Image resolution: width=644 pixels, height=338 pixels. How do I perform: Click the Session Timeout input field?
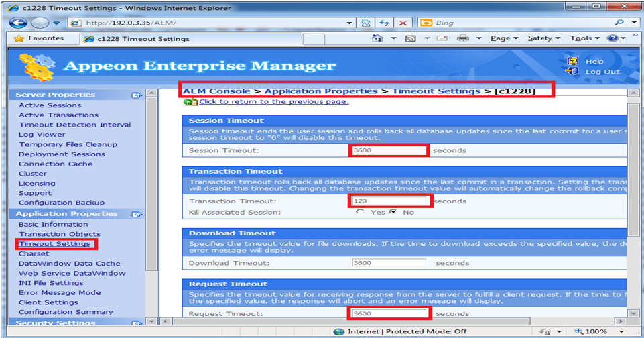(x=389, y=150)
